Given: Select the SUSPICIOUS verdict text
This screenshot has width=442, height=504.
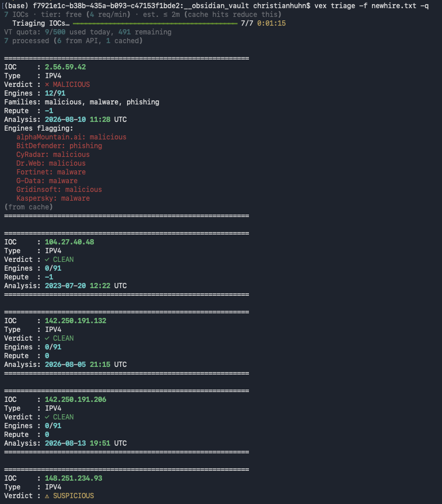Looking at the screenshot, I should click(x=73, y=496).
